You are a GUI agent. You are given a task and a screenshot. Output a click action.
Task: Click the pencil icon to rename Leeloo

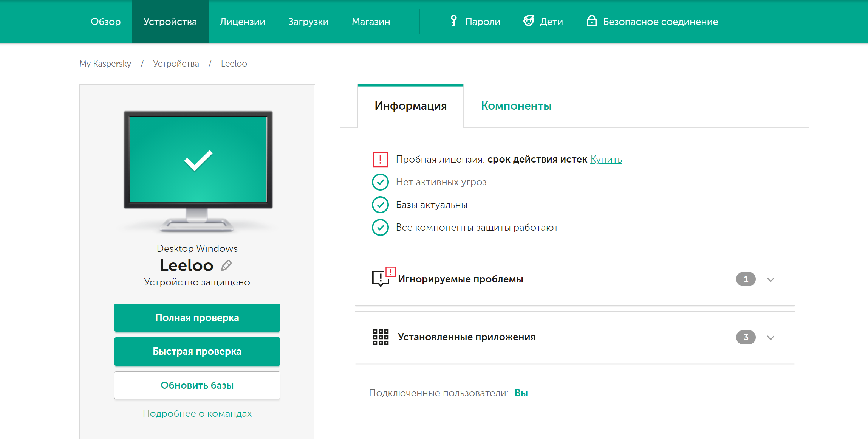[226, 265]
